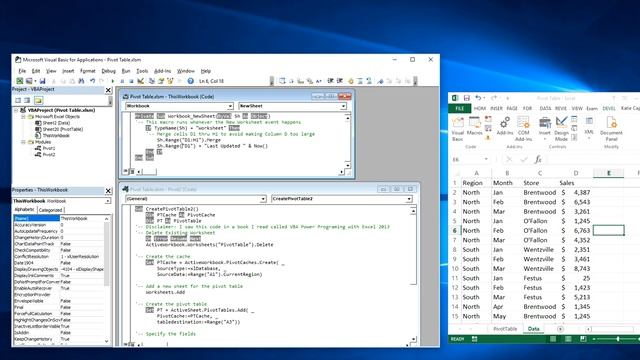Viewport: 640px width, 360px height.
Task: Select Sheet20 (PivotTable) in project tree
Action: click(59, 129)
